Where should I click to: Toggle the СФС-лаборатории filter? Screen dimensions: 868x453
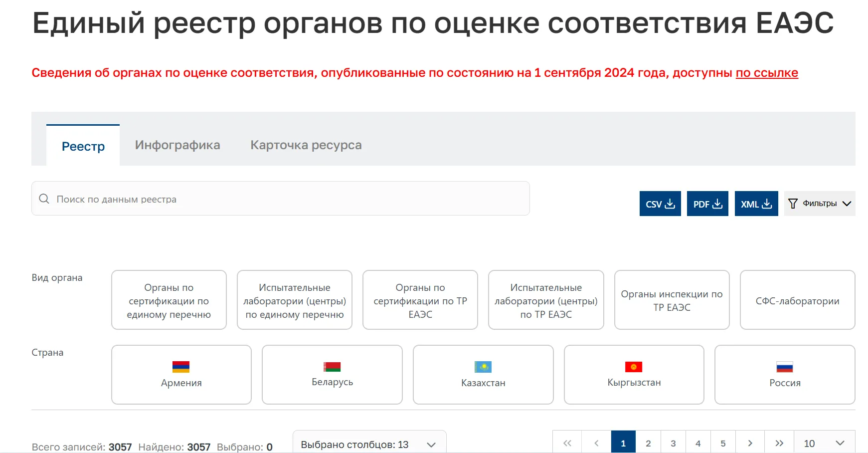(797, 300)
